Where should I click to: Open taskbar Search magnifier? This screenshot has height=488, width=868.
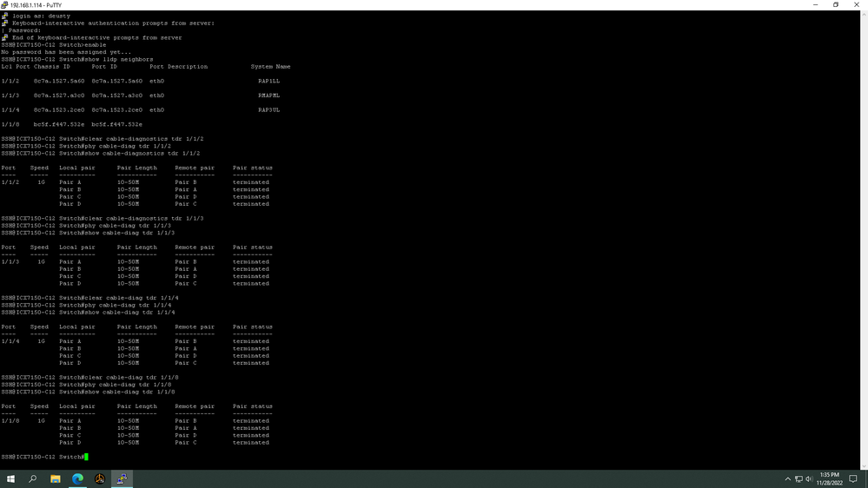point(33,478)
